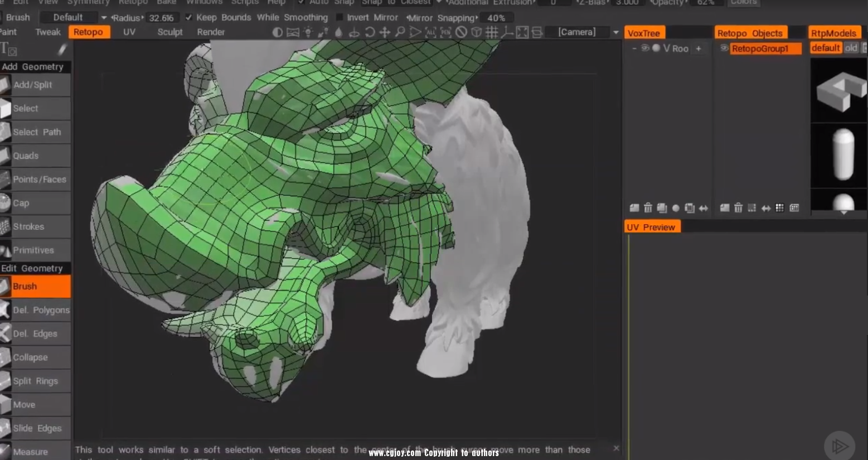868x460 pixels.
Task: Click the new layer icon in VoxTree panel
Action: tap(634, 208)
